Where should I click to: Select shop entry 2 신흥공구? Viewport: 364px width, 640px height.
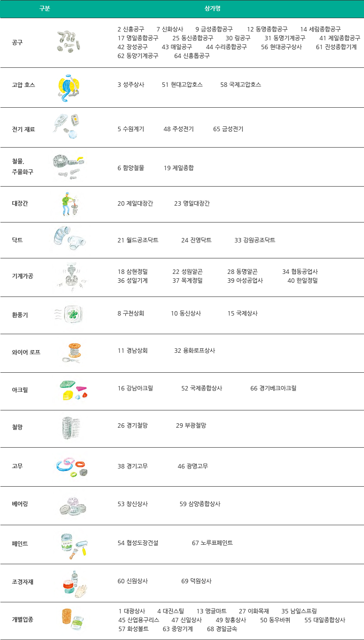click(131, 29)
